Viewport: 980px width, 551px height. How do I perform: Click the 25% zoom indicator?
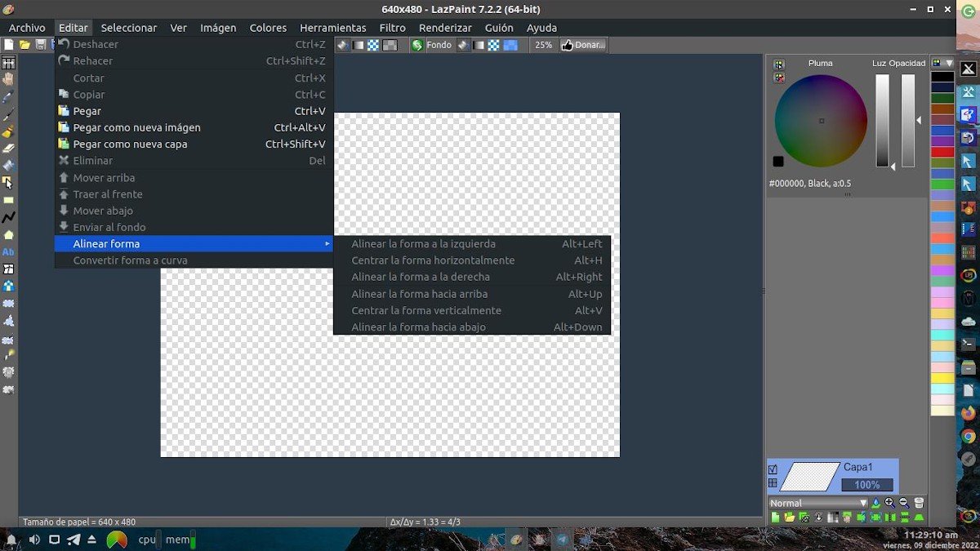[x=543, y=45]
